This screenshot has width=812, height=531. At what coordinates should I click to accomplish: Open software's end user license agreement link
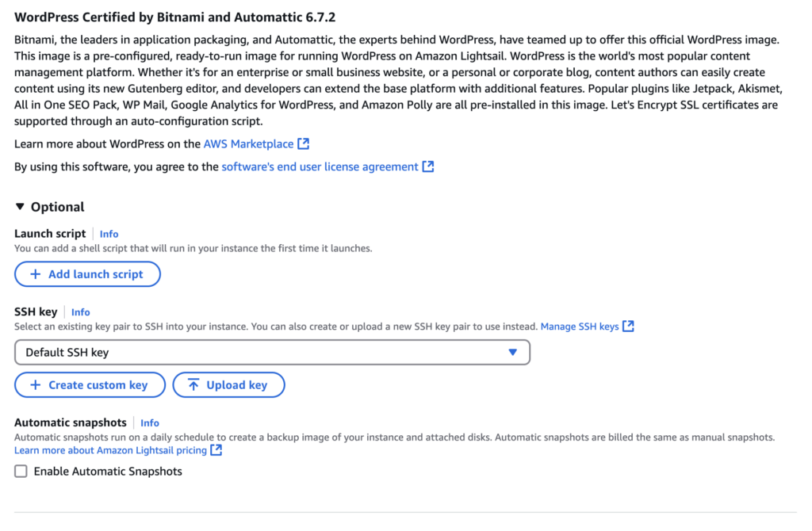coord(320,166)
